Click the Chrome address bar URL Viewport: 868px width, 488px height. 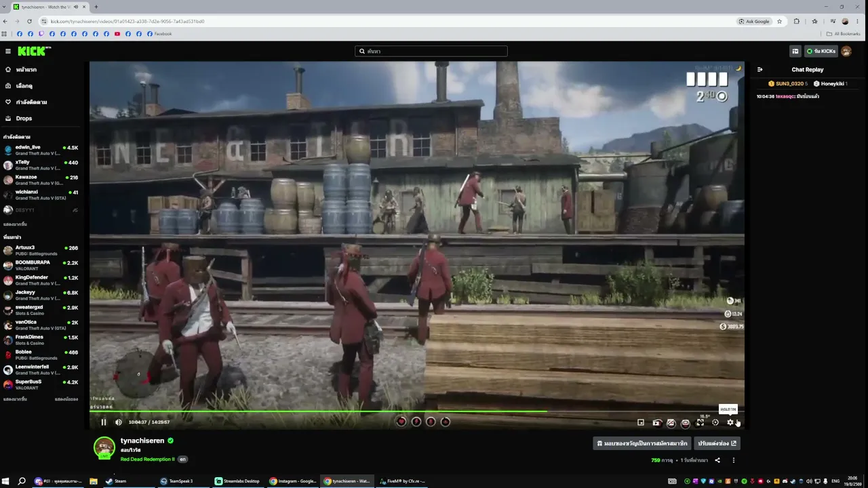[x=127, y=21]
